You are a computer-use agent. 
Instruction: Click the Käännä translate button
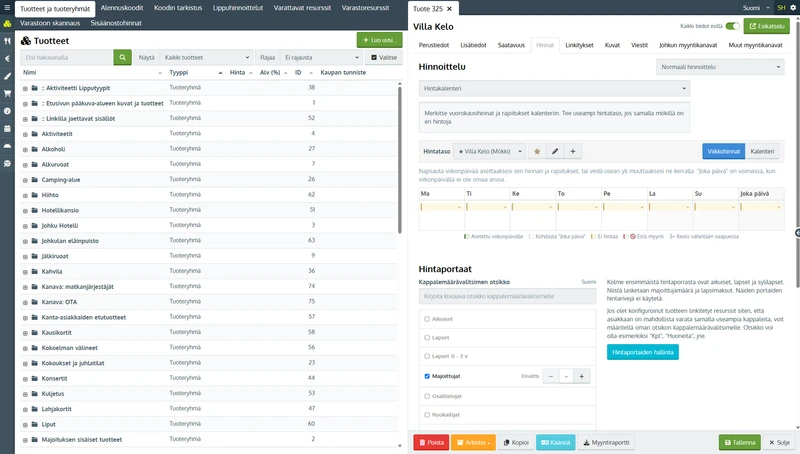point(556,442)
